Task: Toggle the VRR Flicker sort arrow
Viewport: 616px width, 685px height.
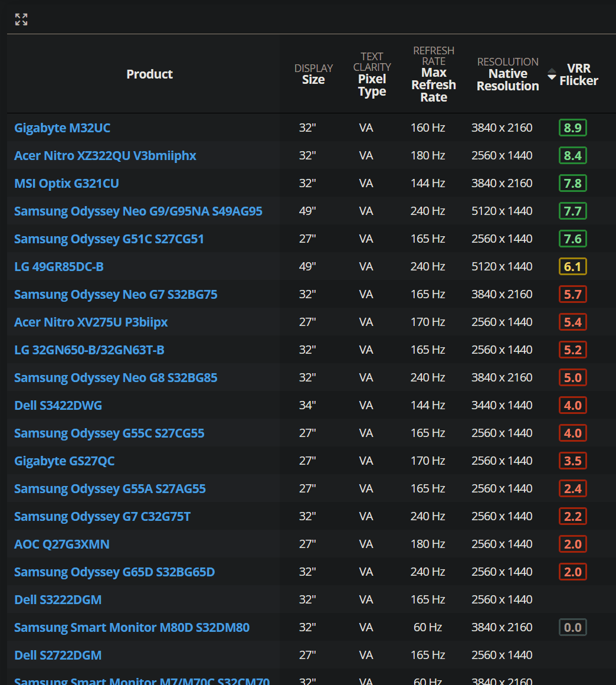Action: pos(552,74)
